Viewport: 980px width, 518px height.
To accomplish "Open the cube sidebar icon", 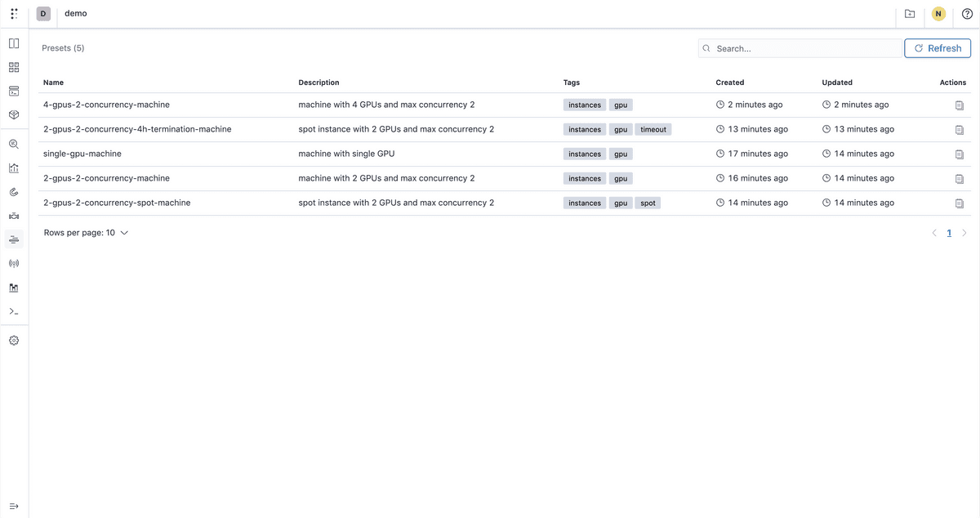I will (14, 114).
